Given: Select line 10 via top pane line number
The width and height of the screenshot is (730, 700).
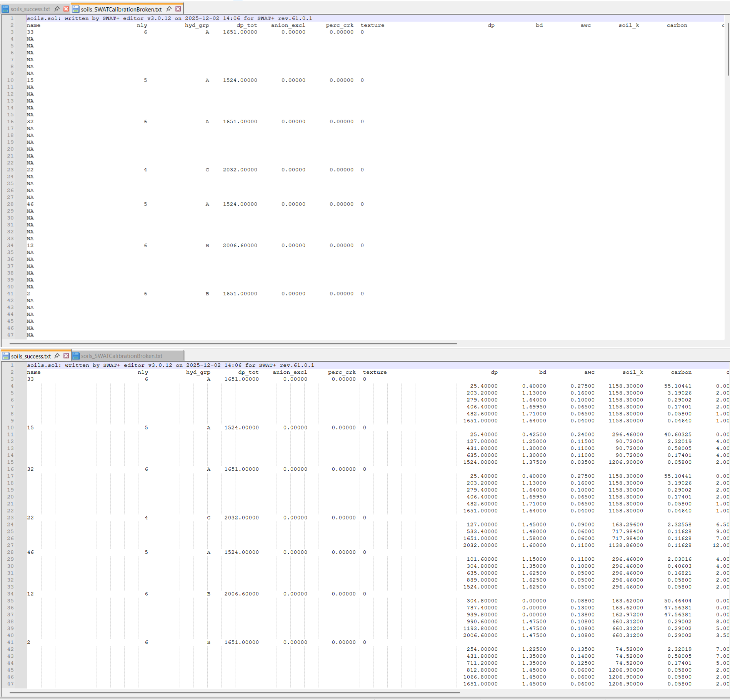Looking at the screenshot, I should [x=10, y=80].
